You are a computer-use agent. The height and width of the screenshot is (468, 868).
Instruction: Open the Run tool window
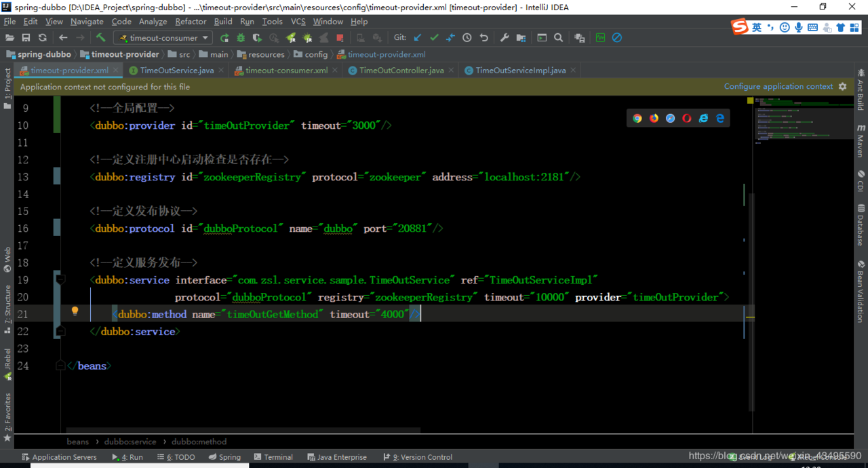(127, 457)
